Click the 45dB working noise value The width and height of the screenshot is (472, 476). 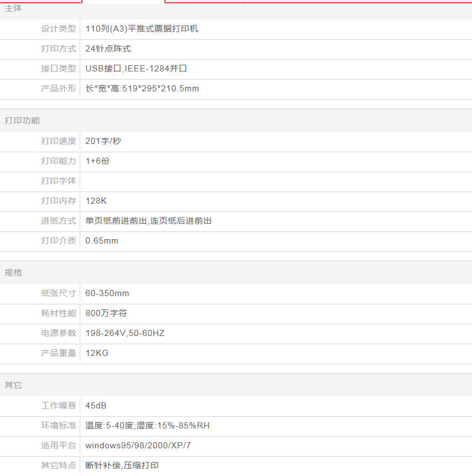96,406
